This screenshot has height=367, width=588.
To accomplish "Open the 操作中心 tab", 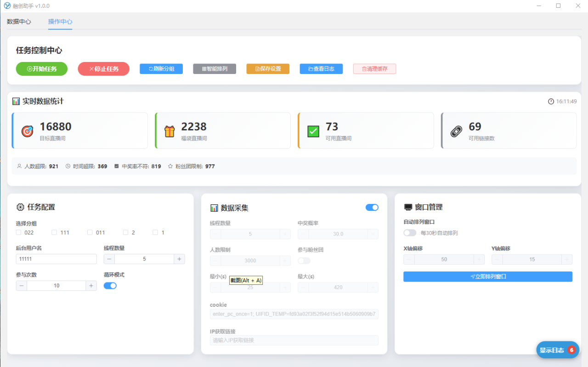I will [x=60, y=22].
